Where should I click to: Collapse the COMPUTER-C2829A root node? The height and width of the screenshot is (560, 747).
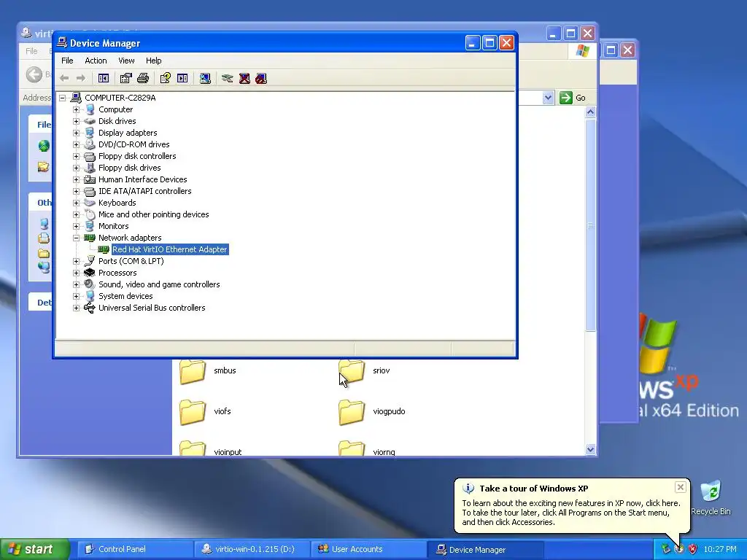(63, 98)
